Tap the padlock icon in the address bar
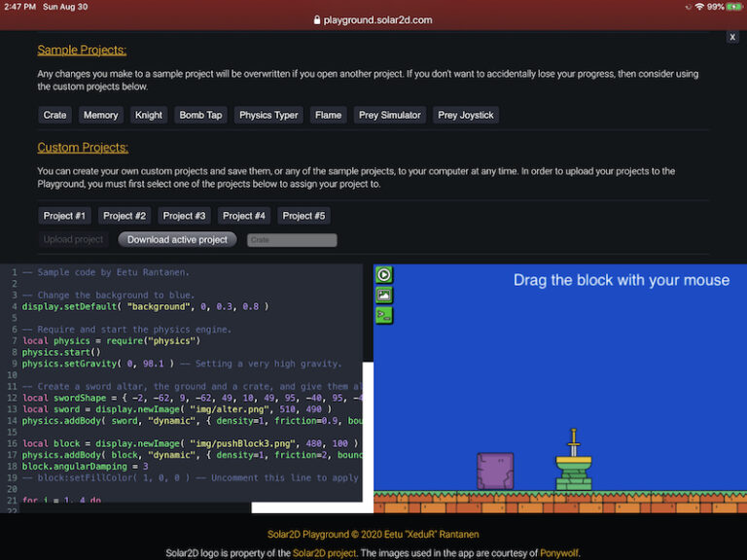This screenshot has width=747, height=560. pos(317,20)
